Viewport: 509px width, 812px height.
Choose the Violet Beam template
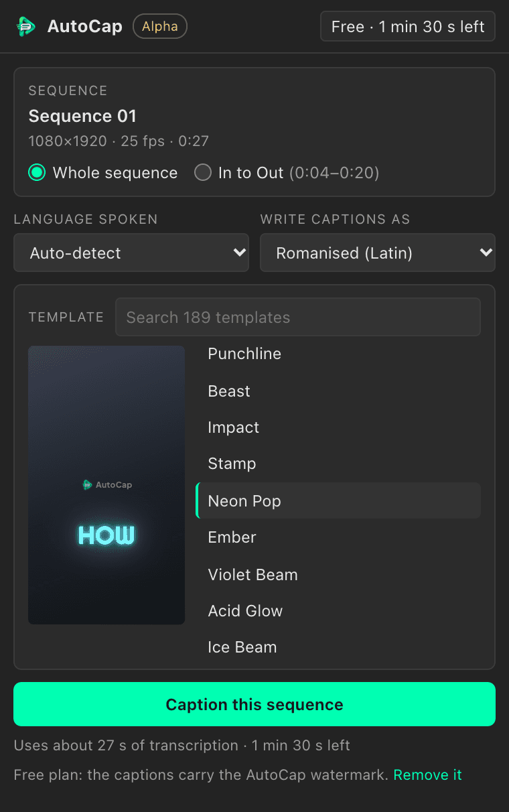[x=338, y=575]
